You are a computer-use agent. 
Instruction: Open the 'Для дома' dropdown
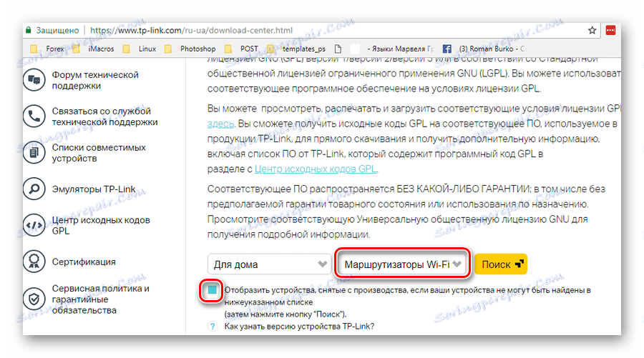click(x=269, y=264)
